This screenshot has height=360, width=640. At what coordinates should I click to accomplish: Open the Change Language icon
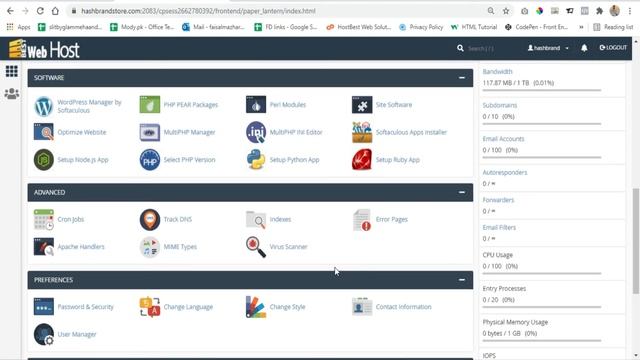click(150, 307)
